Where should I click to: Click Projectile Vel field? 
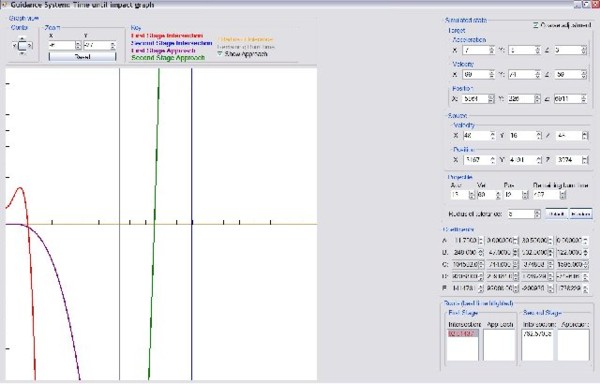click(x=486, y=195)
